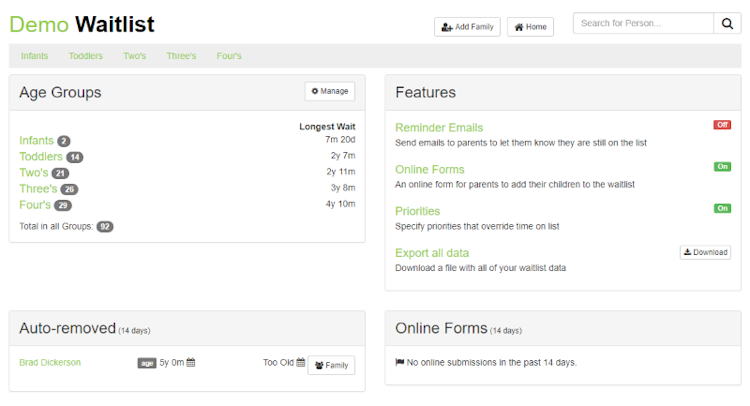Click the Export all data link

tap(432, 253)
